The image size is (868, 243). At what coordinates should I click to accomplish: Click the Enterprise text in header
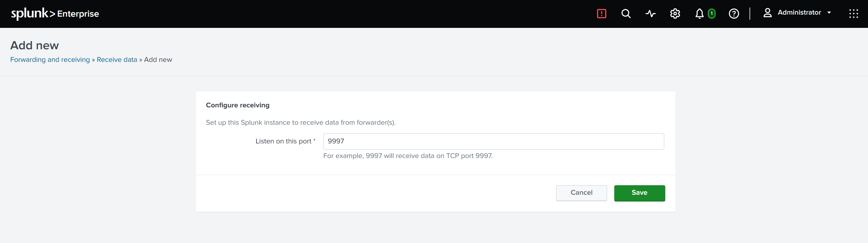click(x=78, y=14)
